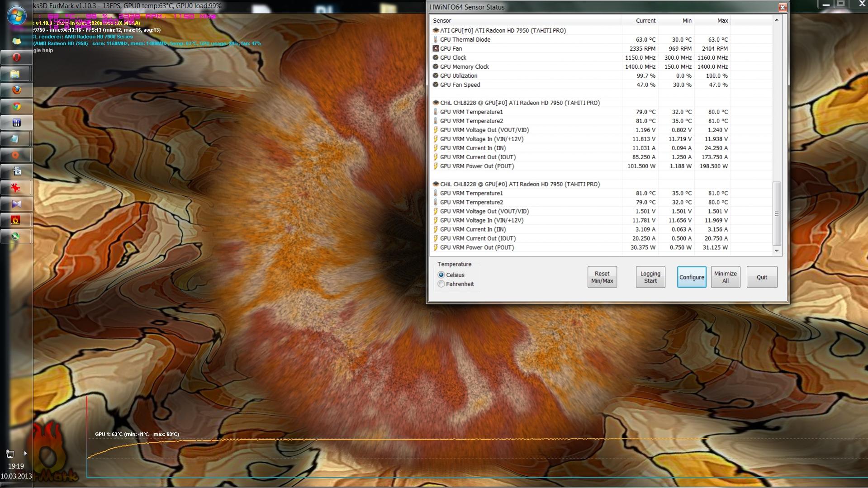
Task: Click the Current column header
Action: tap(640, 20)
